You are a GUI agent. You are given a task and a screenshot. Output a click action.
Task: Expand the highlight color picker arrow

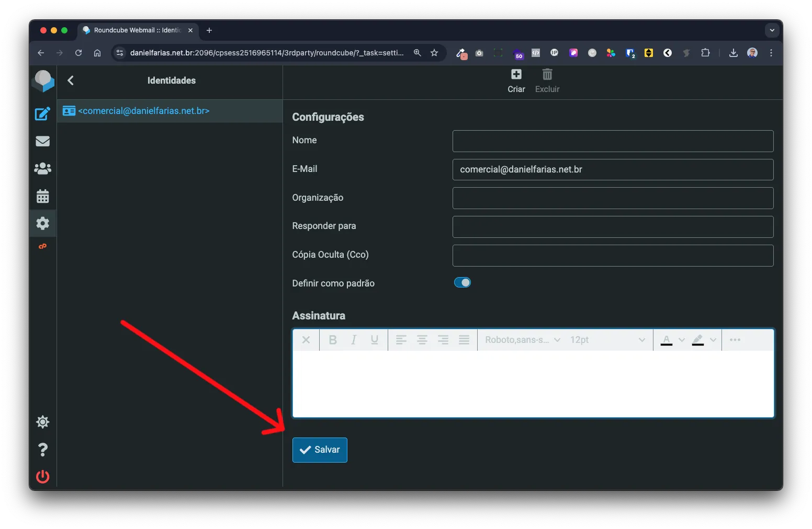coord(713,340)
